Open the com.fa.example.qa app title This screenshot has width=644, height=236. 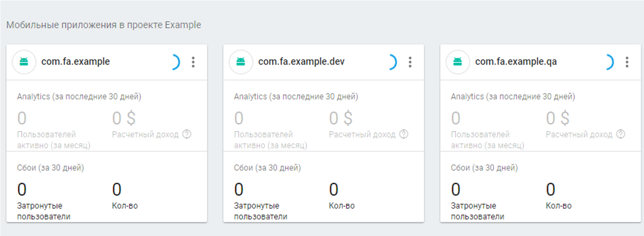point(516,62)
